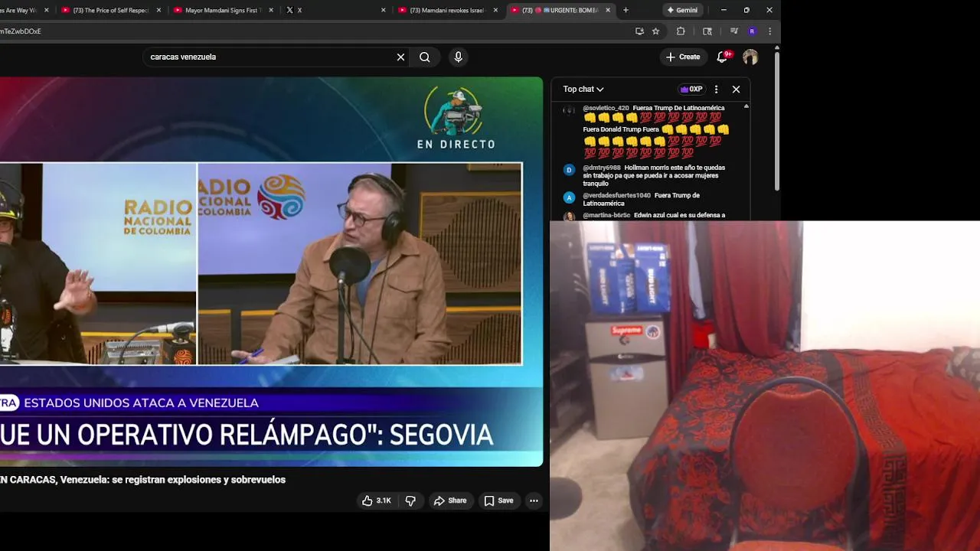Open the Gemini button in Chrome

tap(681, 10)
